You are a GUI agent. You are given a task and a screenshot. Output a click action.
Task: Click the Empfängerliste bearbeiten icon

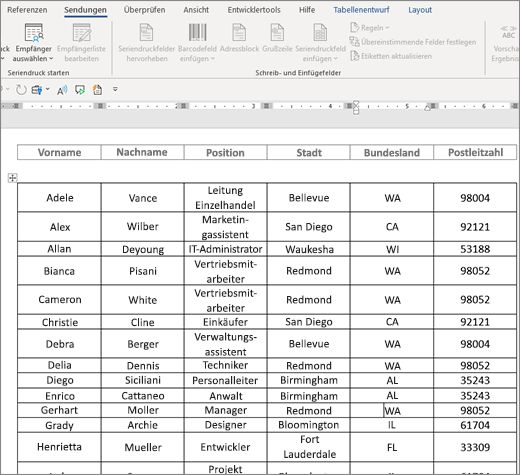(81, 33)
